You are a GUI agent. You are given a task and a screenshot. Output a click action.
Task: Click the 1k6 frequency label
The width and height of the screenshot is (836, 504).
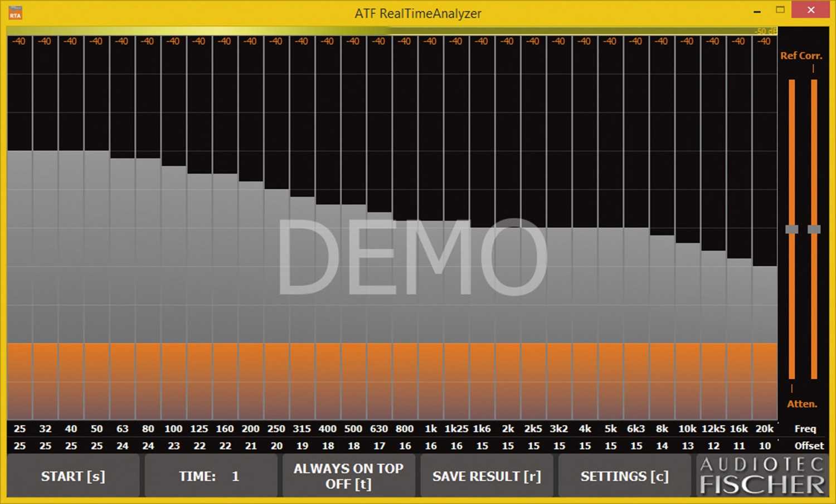(482, 429)
